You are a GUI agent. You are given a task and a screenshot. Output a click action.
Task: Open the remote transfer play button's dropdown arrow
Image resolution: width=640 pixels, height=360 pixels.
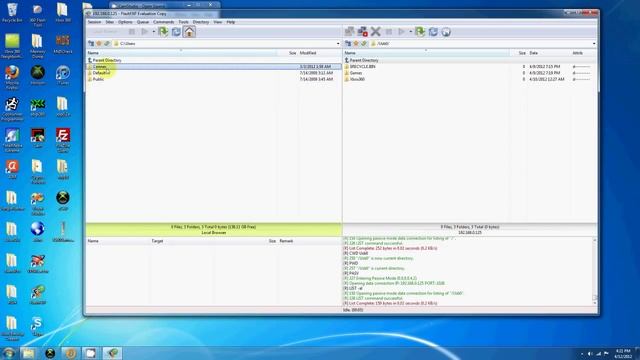click(x=411, y=32)
